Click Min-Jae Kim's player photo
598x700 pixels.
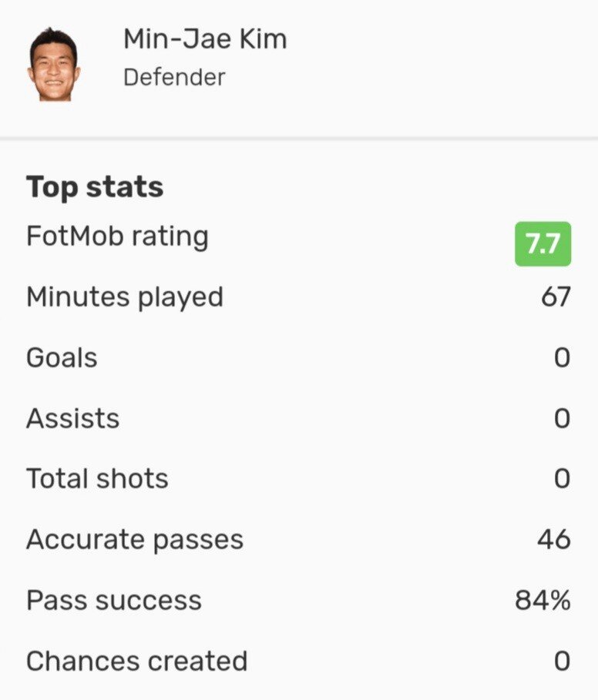click(x=54, y=64)
